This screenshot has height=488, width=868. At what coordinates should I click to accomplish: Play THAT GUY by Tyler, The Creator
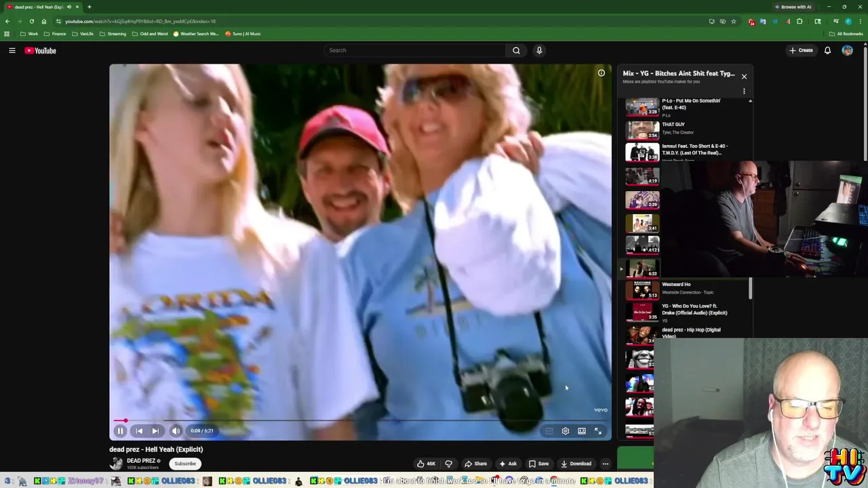(x=685, y=129)
